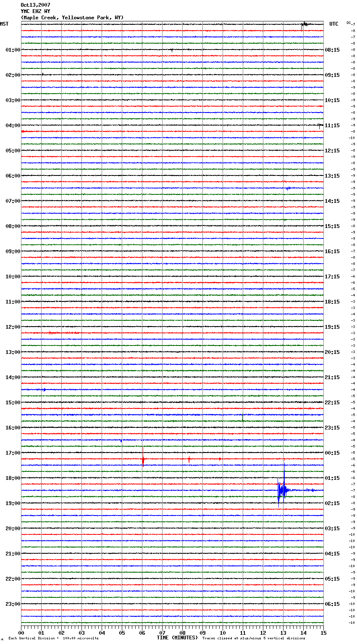Select the 18:00 MST time label

tap(13, 478)
